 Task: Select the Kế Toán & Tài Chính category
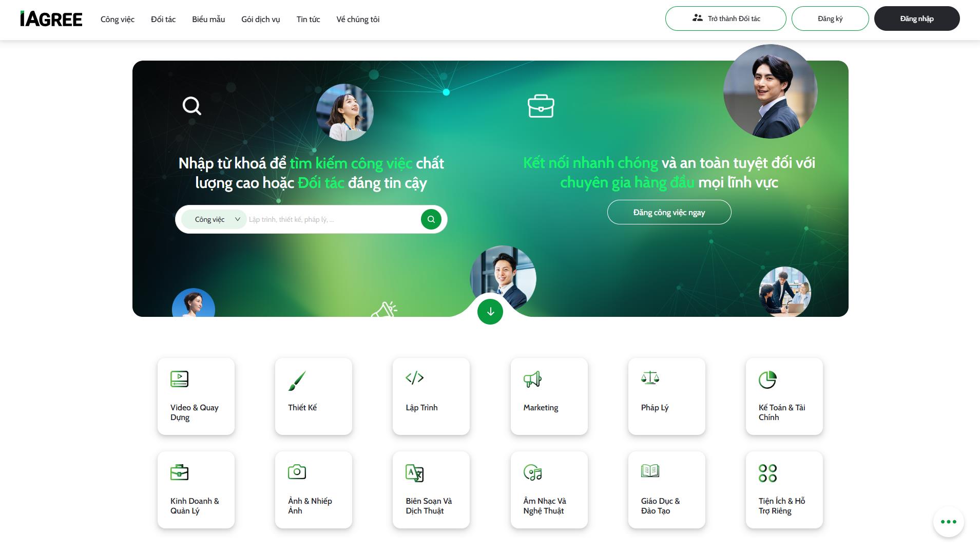(784, 396)
